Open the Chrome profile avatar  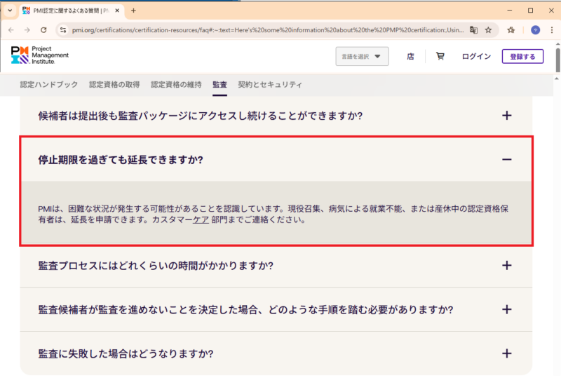(535, 30)
